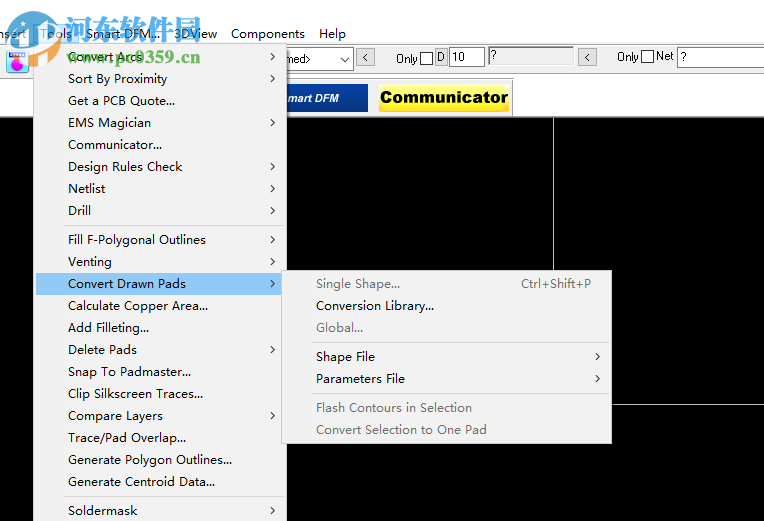764x521 pixels.
Task: Open the Communicator yellow button
Action: [x=444, y=97]
